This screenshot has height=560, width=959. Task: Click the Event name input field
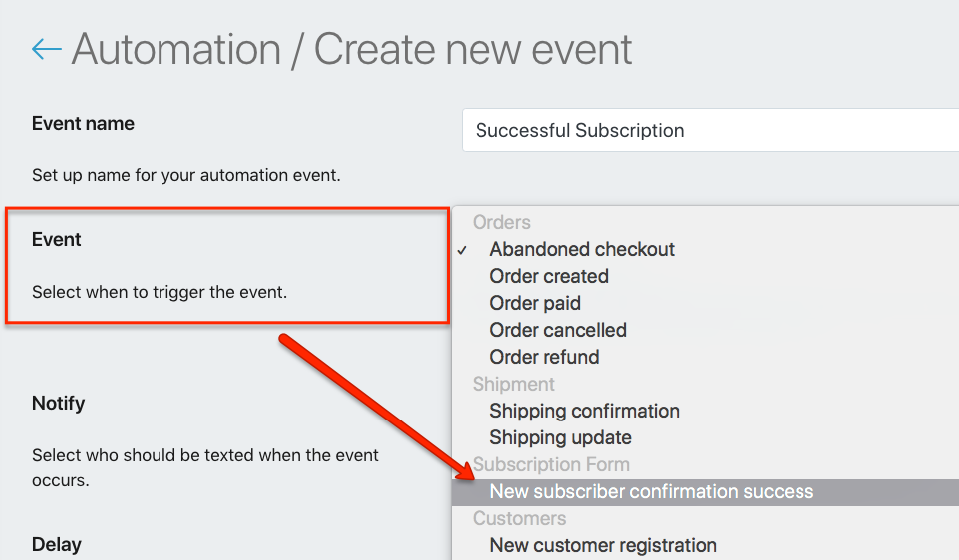[710, 131]
